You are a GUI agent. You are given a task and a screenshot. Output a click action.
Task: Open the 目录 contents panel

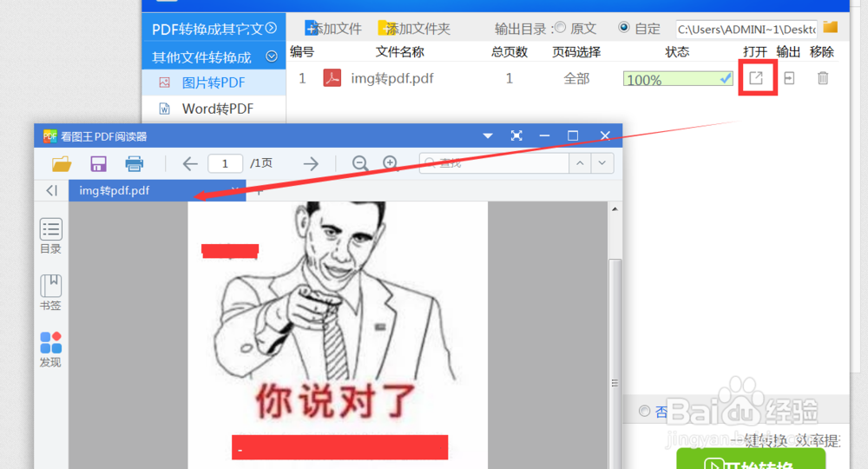pos(50,236)
